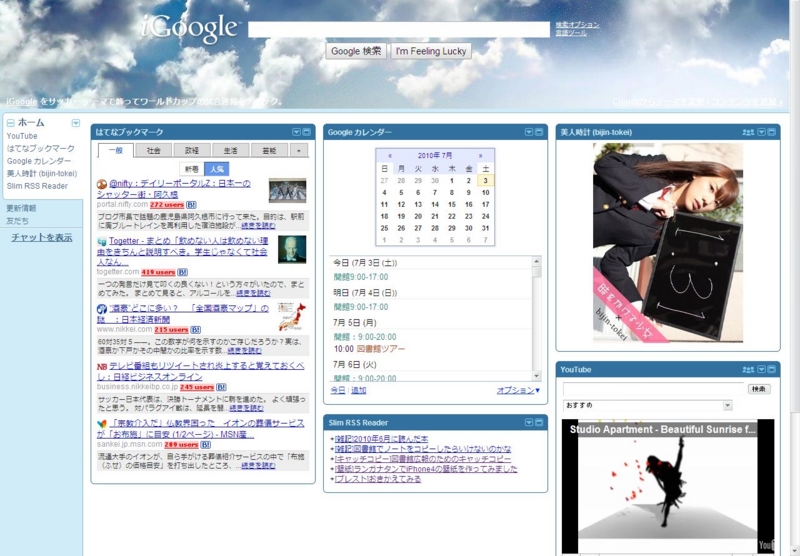Open the YouTube gadget menu arrow

pos(761,369)
